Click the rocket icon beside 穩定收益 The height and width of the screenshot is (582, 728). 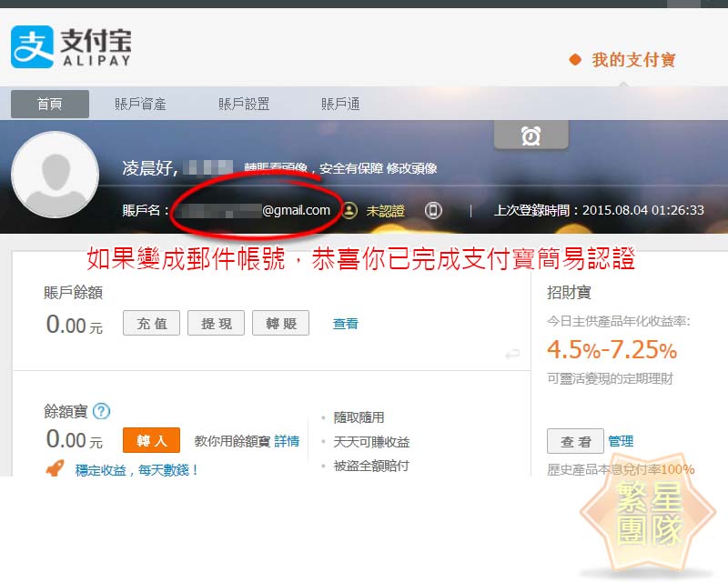(x=56, y=469)
